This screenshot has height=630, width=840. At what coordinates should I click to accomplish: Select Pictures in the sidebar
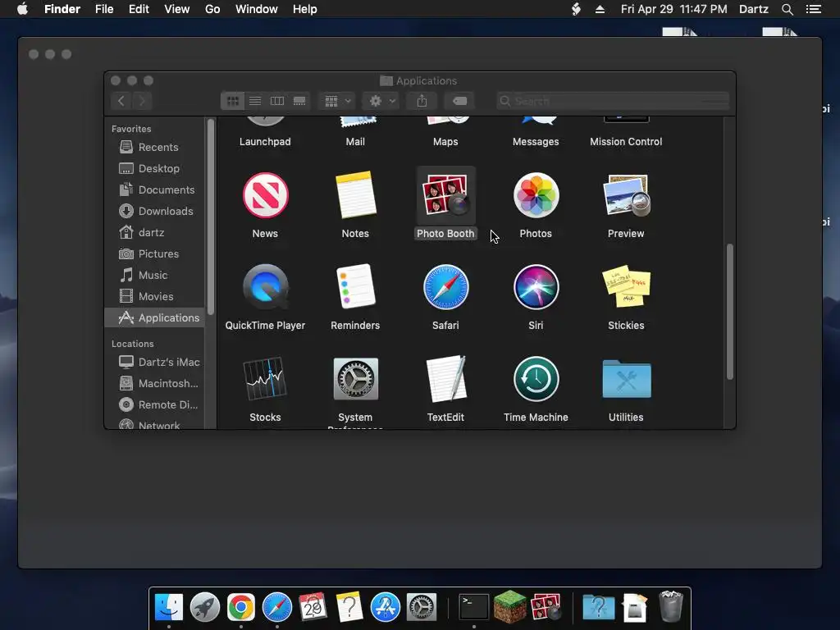[154, 254]
